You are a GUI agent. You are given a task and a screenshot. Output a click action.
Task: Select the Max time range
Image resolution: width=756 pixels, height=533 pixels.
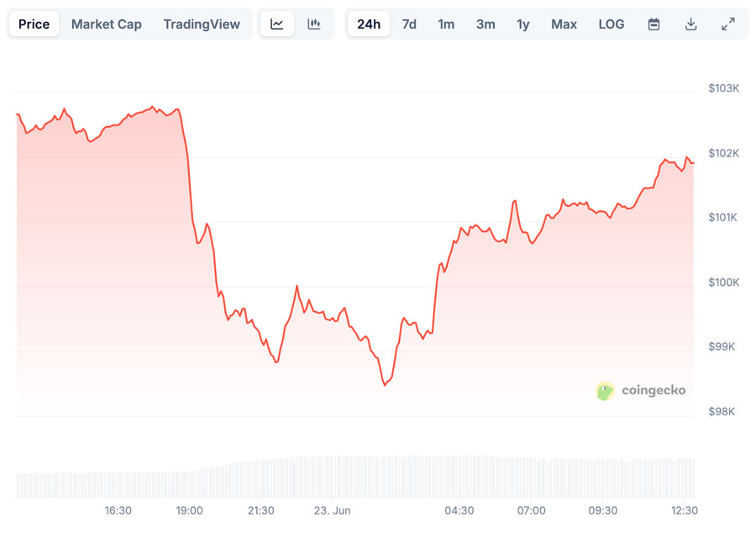[x=564, y=24]
